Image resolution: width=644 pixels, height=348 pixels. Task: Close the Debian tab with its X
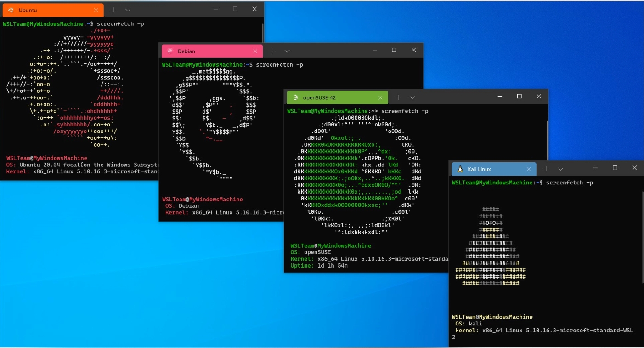(x=255, y=51)
